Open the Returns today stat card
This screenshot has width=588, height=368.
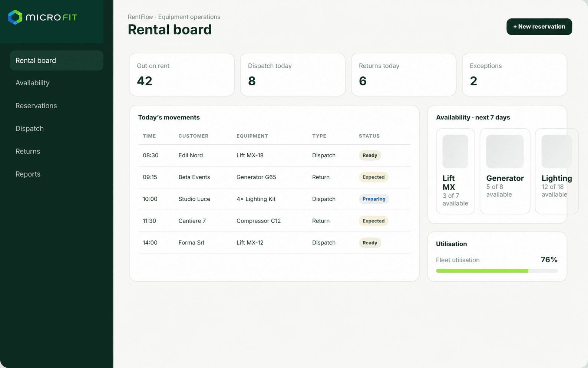point(404,75)
